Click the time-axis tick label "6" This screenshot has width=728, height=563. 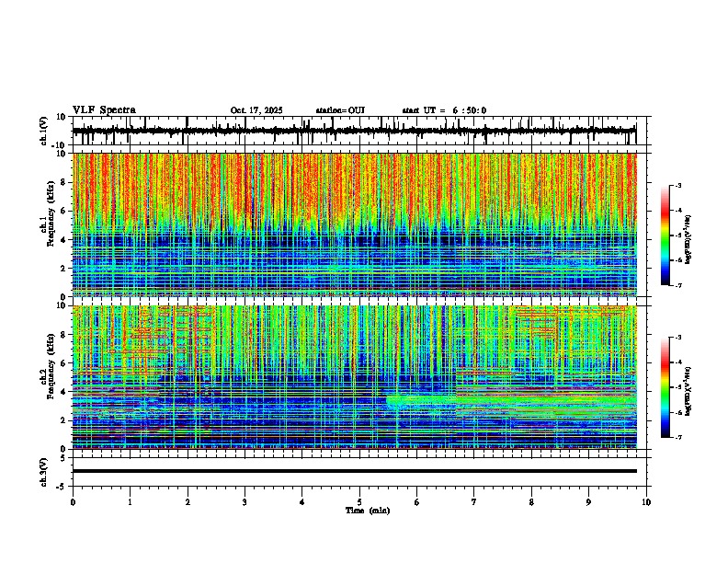[x=417, y=502]
